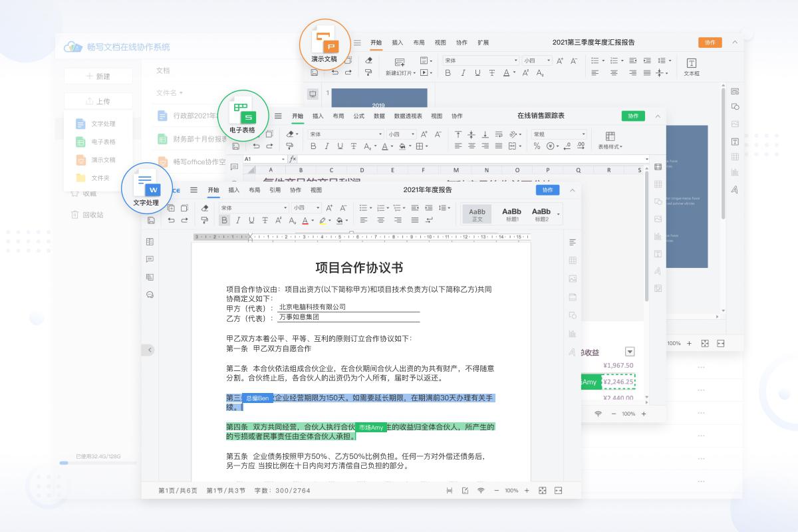Click the New button in file manager
The image size is (798, 532).
98,76
